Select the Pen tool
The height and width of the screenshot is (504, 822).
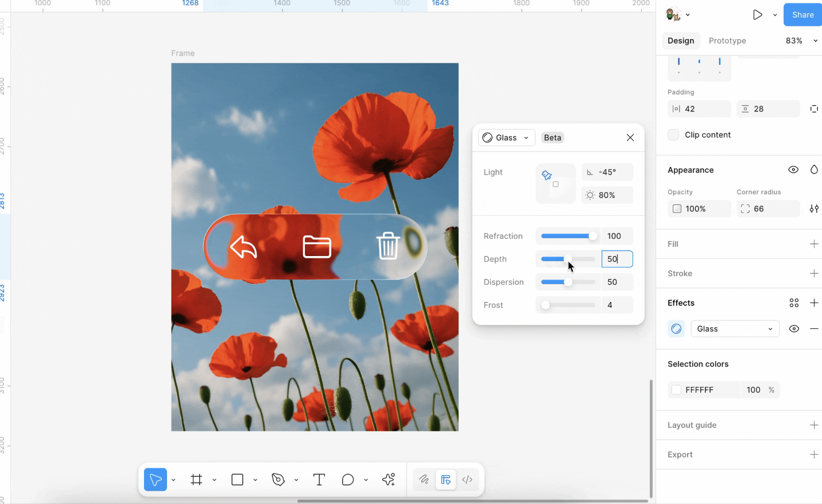tap(278, 480)
